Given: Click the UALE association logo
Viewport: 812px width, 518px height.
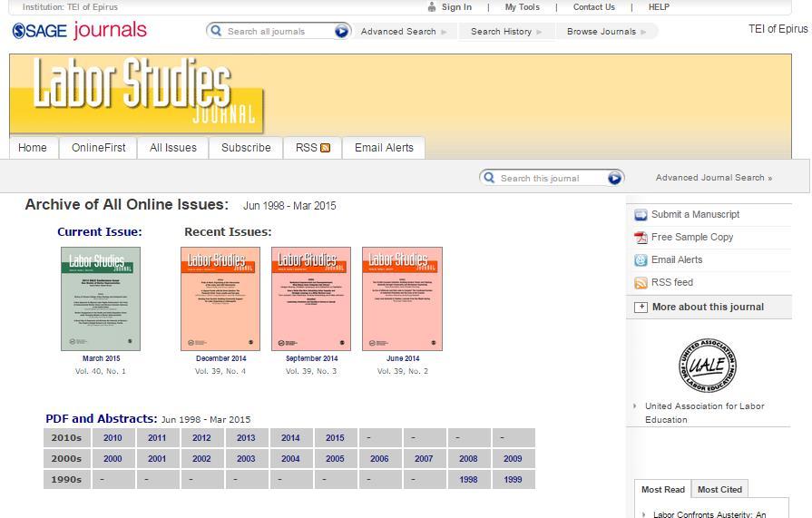Looking at the screenshot, I should (708, 366).
